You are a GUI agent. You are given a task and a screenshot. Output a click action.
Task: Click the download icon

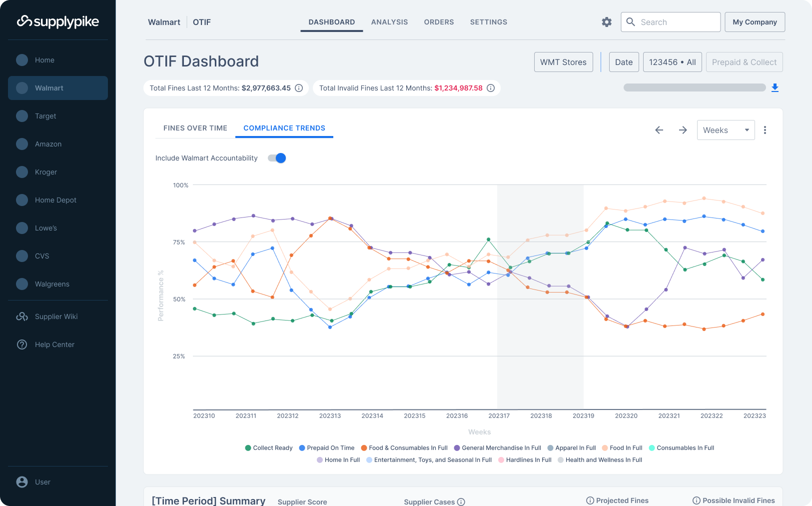(x=775, y=88)
